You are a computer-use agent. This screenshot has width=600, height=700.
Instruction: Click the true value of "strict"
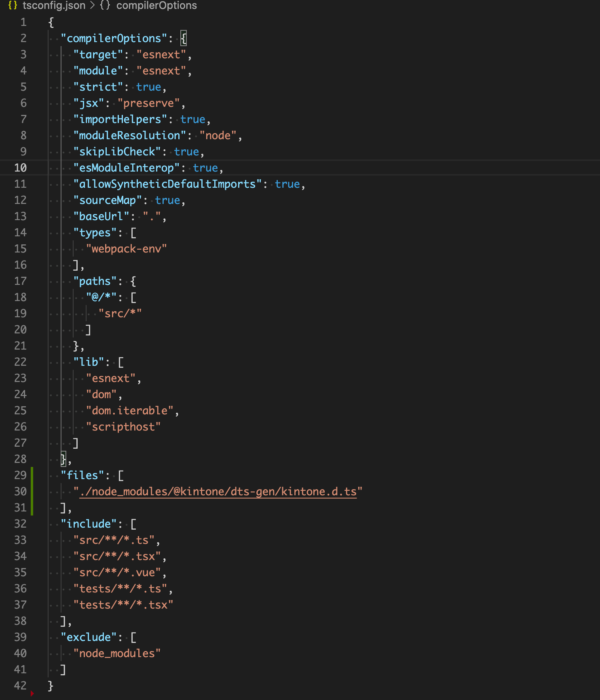pyautogui.click(x=148, y=87)
